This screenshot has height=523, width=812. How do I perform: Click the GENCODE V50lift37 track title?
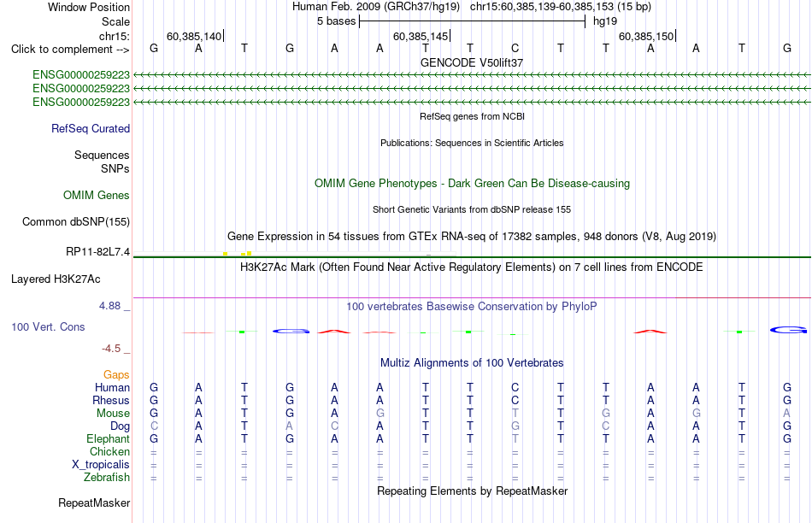(472, 62)
